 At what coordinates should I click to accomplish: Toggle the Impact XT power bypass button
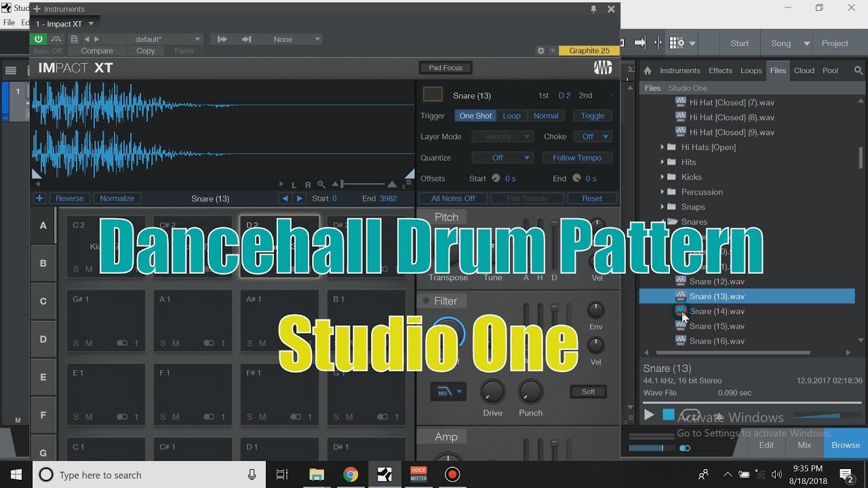(39, 39)
